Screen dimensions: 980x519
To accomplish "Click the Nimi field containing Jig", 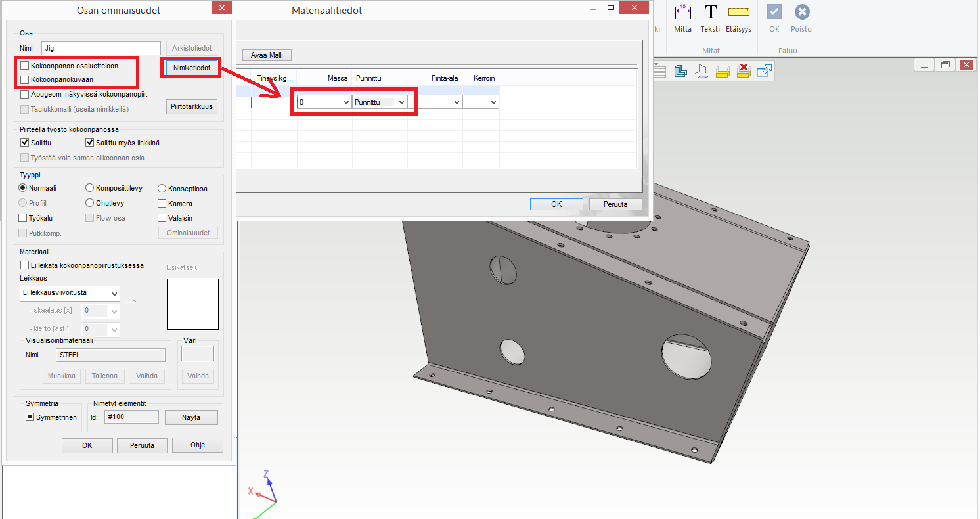I will point(100,48).
